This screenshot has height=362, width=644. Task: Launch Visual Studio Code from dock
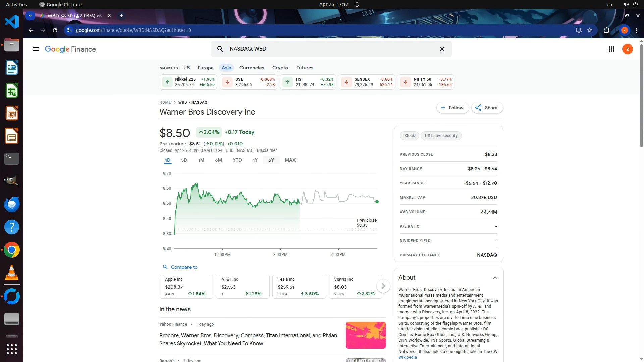(x=11, y=22)
